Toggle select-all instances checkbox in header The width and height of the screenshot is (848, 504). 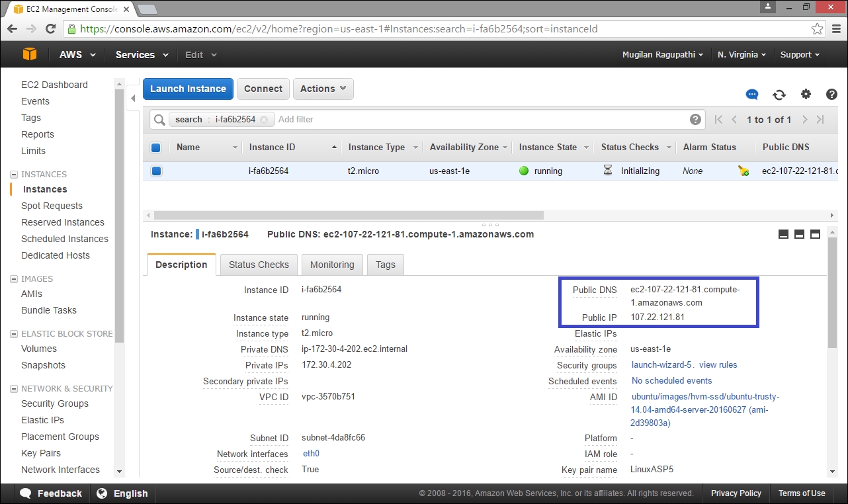coord(156,147)
